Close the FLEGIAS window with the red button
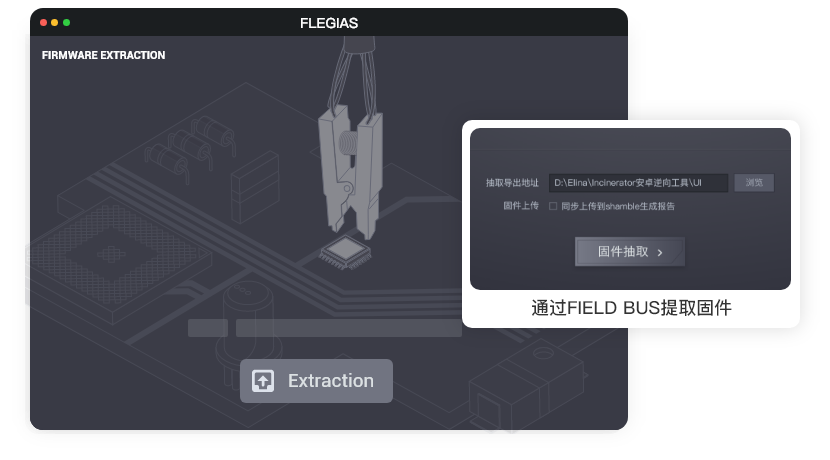Viewport: 830px width, 460px height. pos(43,23)
